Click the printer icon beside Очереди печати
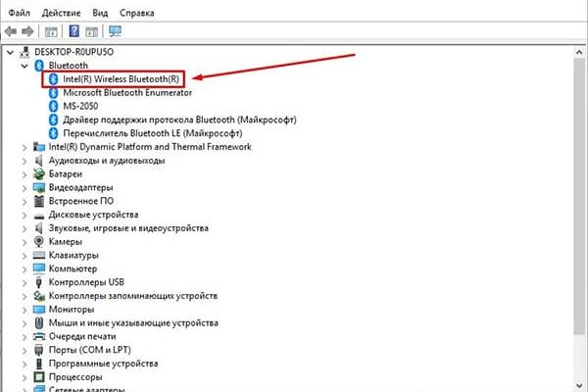This screenshot has height=392, width=588. point(39,336)
